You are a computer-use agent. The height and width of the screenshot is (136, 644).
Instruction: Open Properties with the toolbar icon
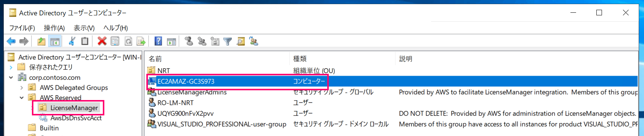[x=115, y=41]
